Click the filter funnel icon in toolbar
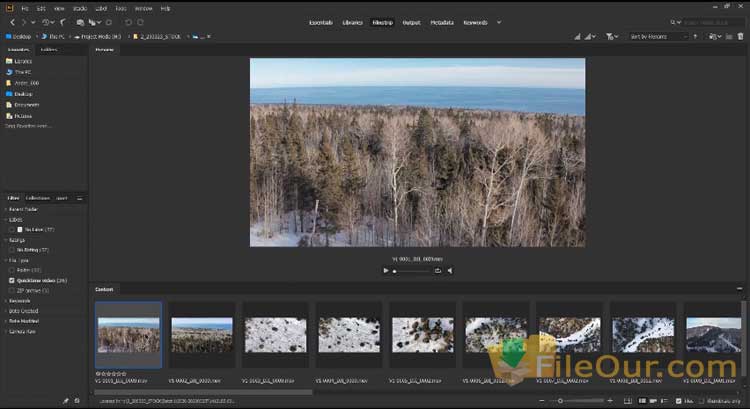Screen dimensions: 750x409 click(x=611, y=36)
